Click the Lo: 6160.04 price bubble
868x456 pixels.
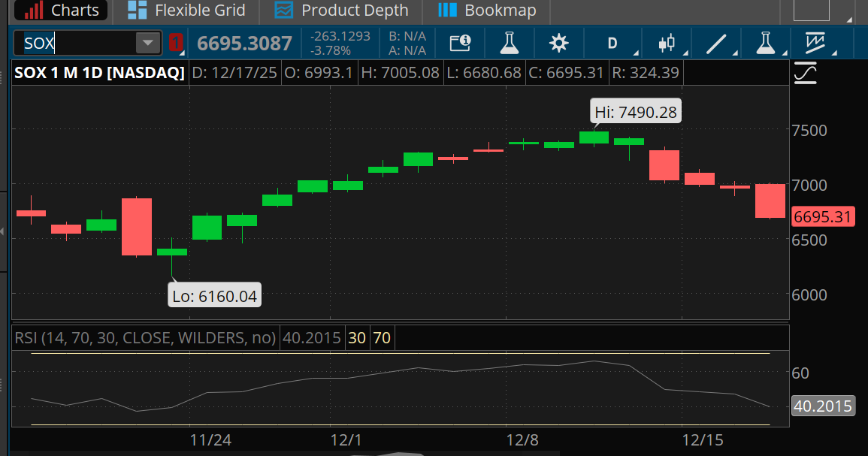214,296
